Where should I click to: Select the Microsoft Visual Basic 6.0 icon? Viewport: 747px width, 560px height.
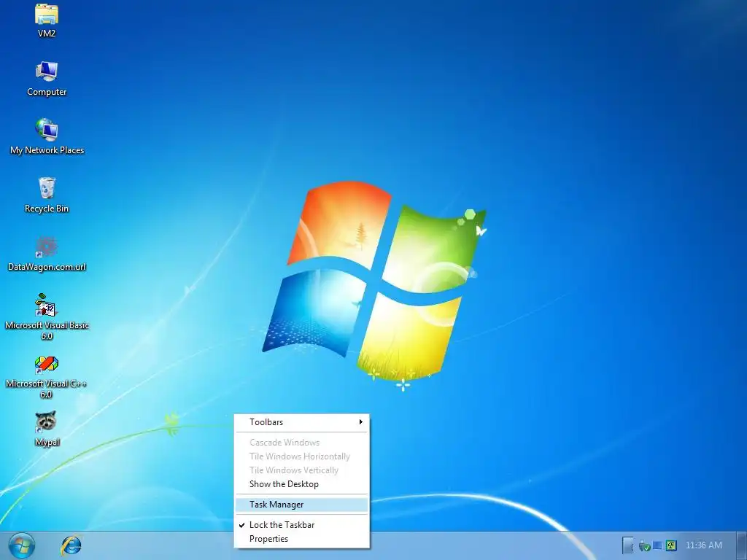click(46, 306)
